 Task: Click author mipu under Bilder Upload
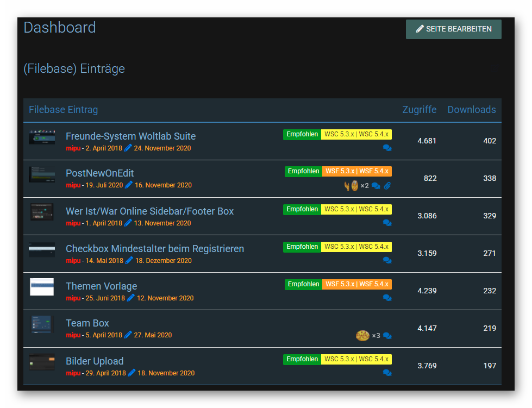73,373
